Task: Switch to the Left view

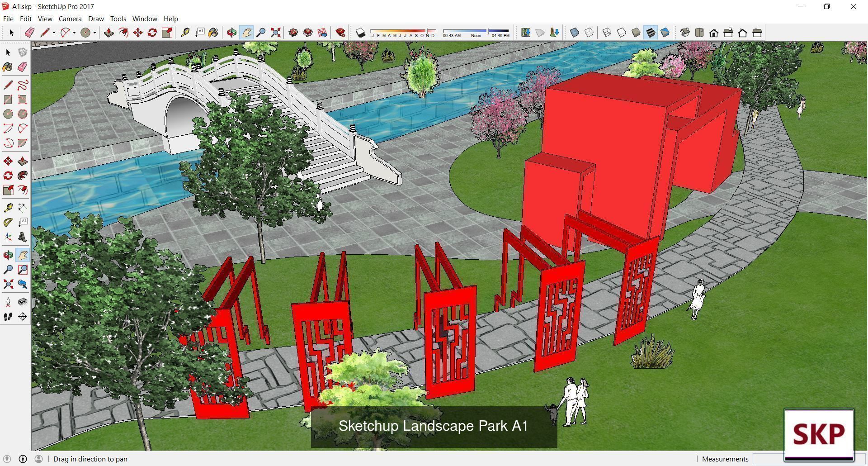Action: (x=757, y=33)
